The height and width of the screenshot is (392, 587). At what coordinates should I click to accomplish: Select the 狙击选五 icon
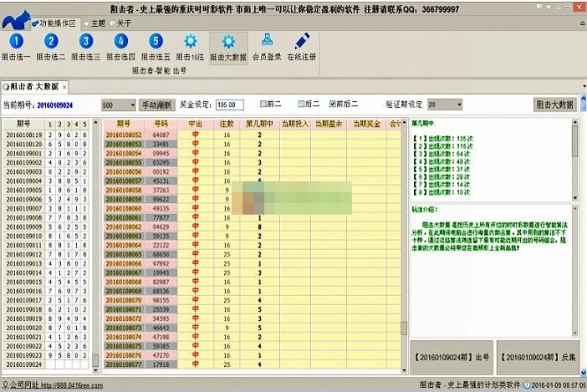point(156,42)
